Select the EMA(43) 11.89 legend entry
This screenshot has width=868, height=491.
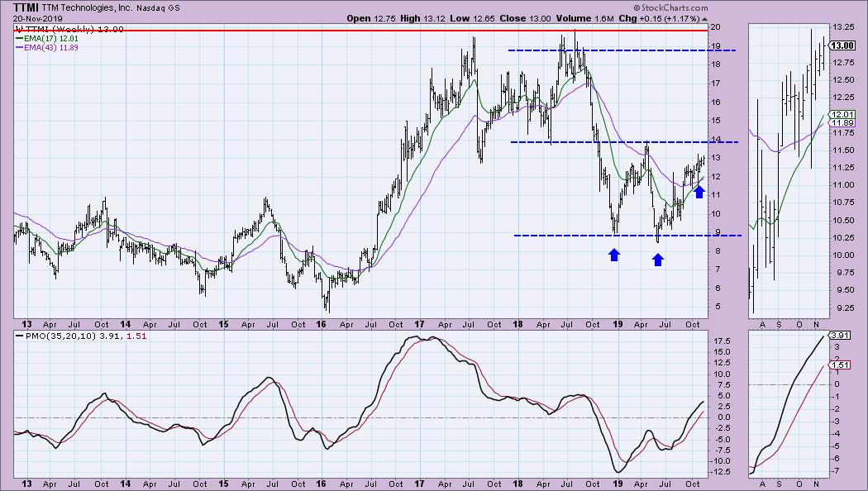47,48
